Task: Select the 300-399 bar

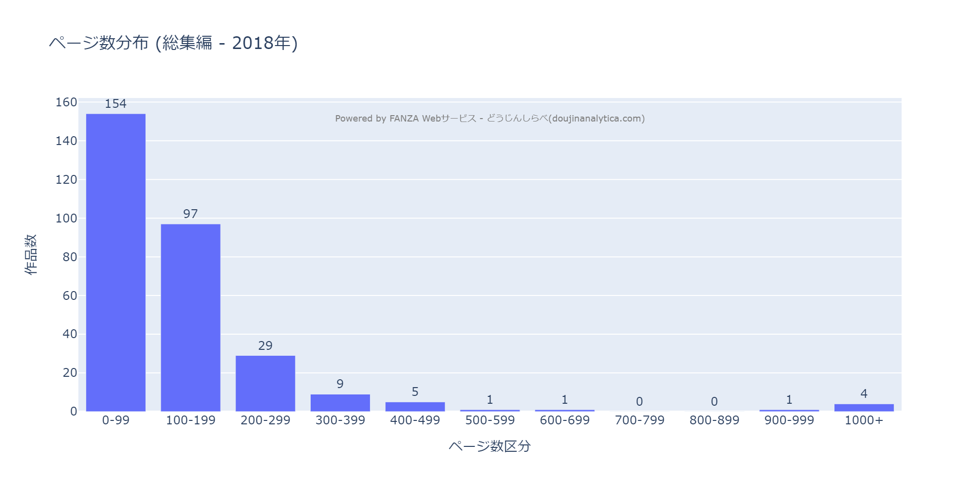Action: click(x=340, y=403)
